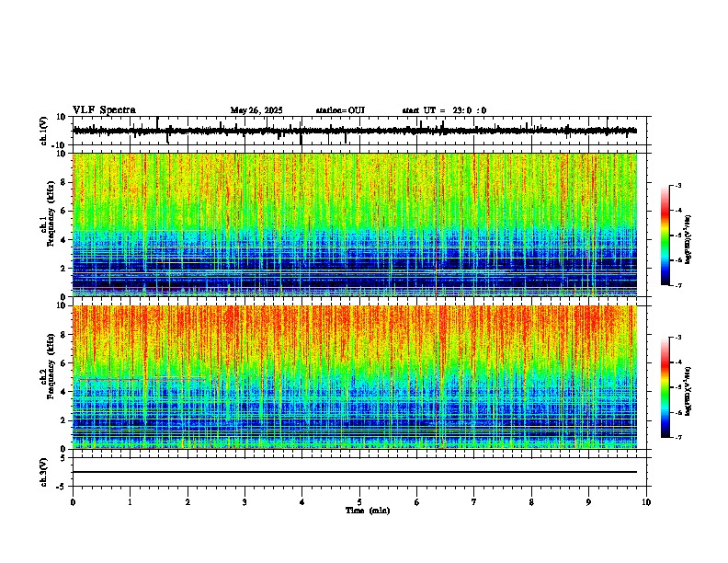728x563 pixels.
Task: Click the "VLF Spectra" plot title
Action: [104, 110]
